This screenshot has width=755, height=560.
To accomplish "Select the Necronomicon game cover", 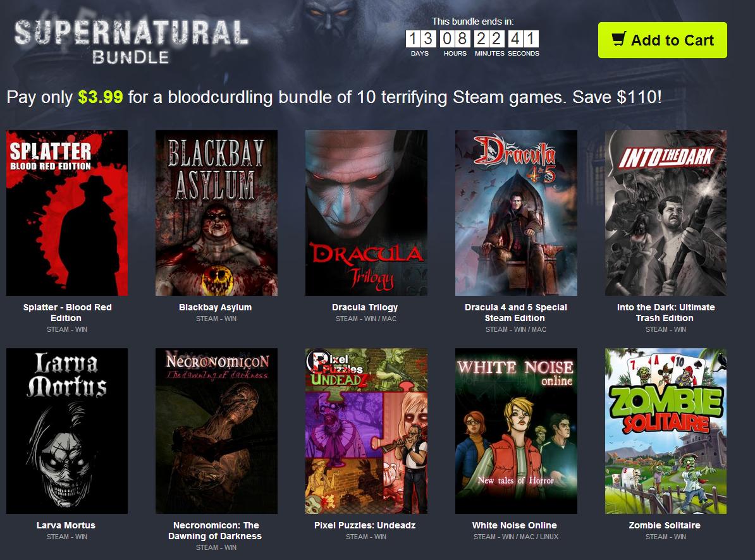I will [x=216, y=431].
